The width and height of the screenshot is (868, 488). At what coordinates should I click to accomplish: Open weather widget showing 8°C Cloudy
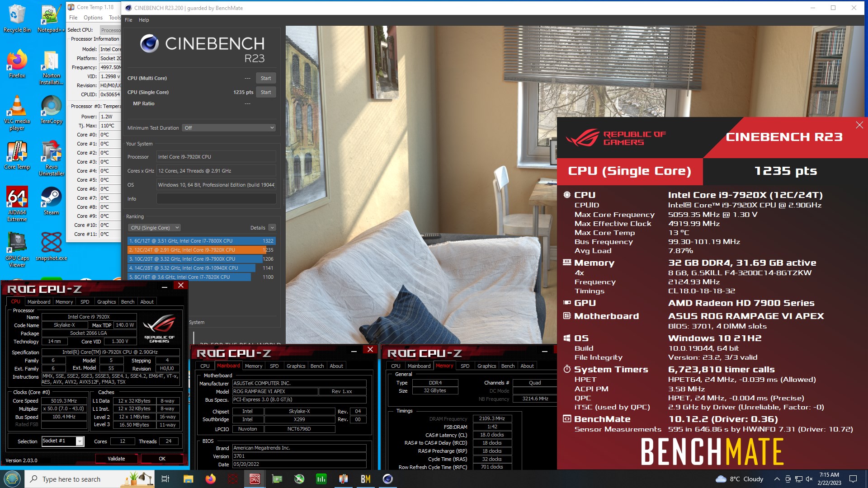coord(740,479)
